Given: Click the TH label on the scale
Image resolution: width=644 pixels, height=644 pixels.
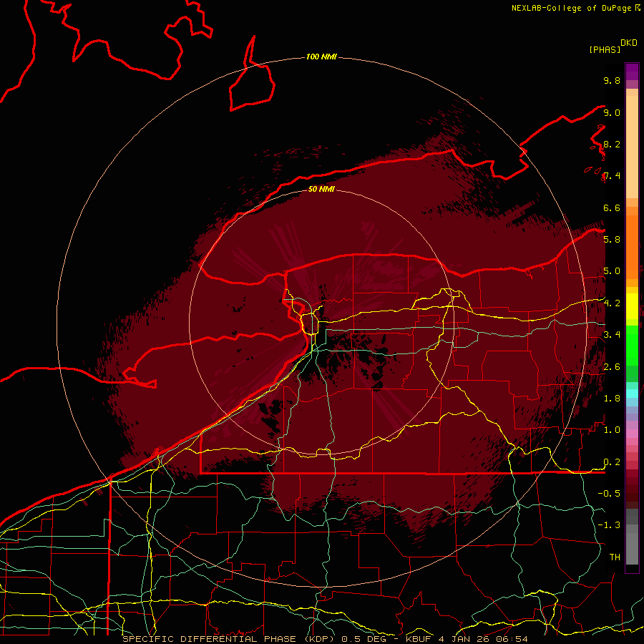Looking at the screenshot, I should (x=615, y=557).
